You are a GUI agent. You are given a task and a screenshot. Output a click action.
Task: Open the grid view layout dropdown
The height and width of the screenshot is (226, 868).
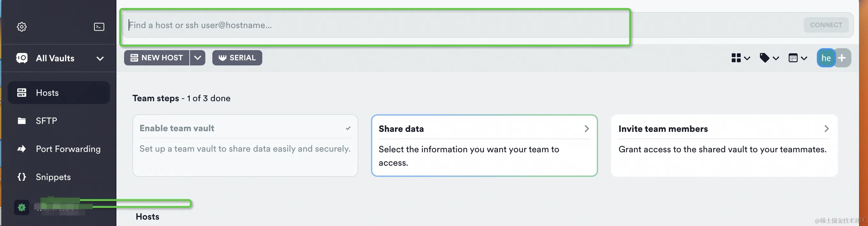tap(741, 58)
